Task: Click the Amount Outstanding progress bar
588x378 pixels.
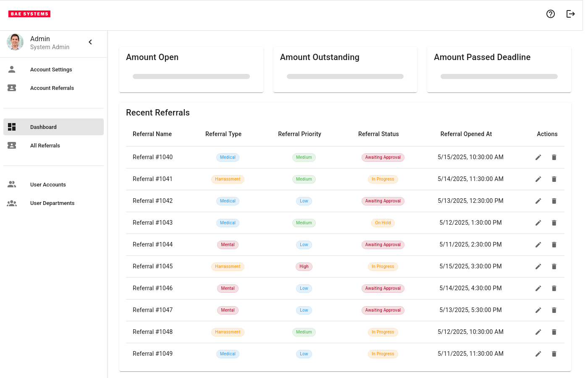Action: click(x=345, y=76)
